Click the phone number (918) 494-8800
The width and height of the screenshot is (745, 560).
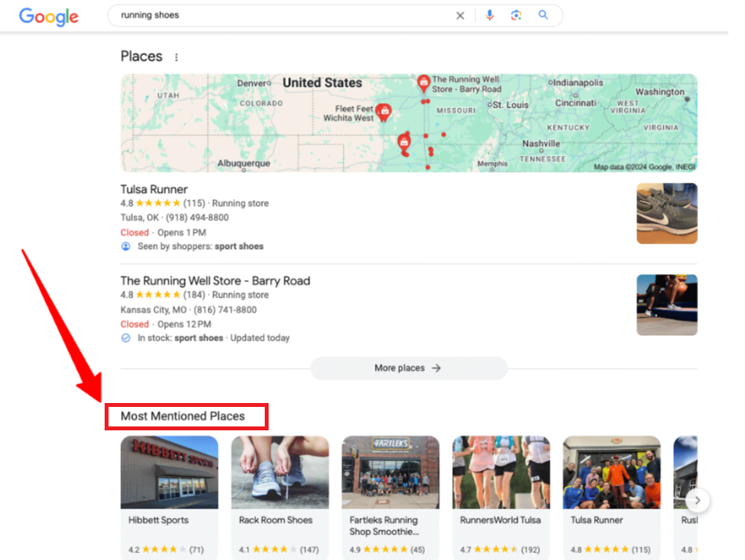(x=197, y=218)
